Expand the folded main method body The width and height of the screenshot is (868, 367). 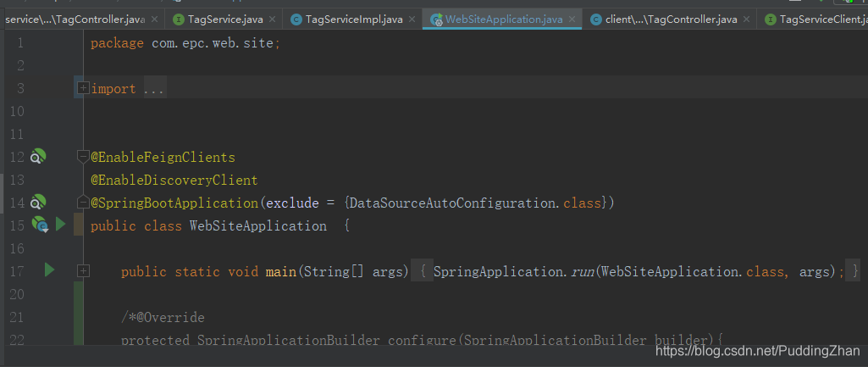83,270
